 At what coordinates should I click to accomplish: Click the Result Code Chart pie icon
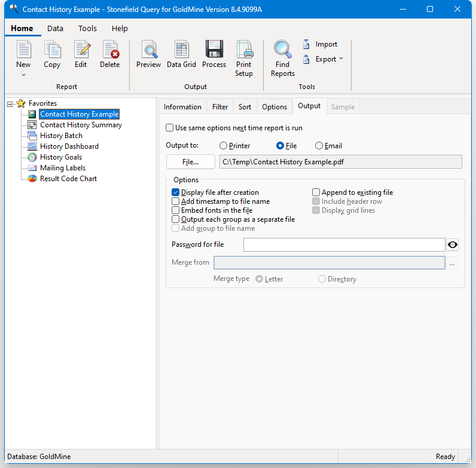[32, 179]
